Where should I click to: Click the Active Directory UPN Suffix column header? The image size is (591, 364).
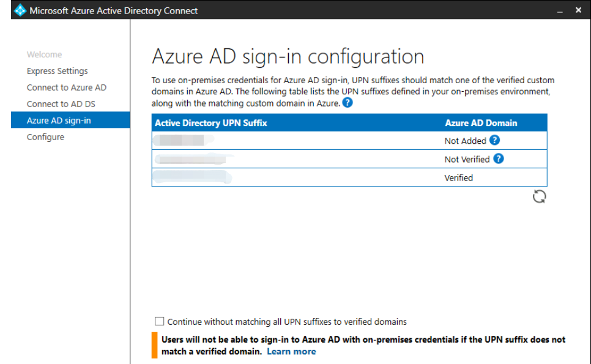[x=211, y=123]
